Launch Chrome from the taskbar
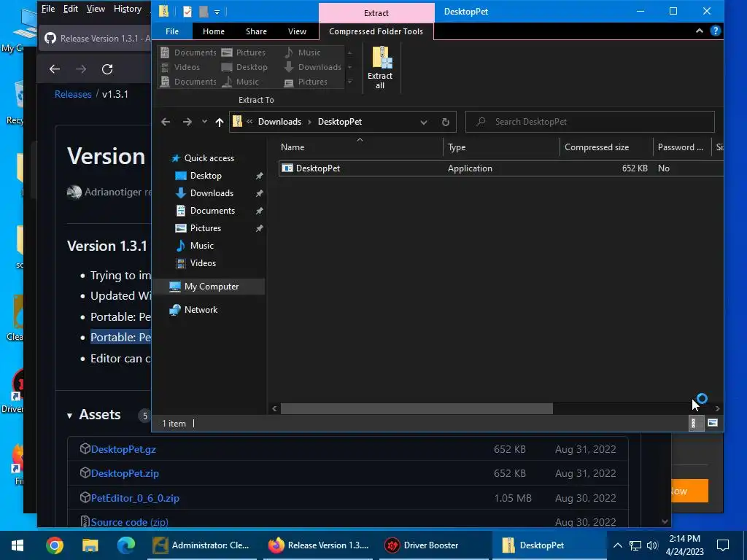 click(x=54, y=545)
